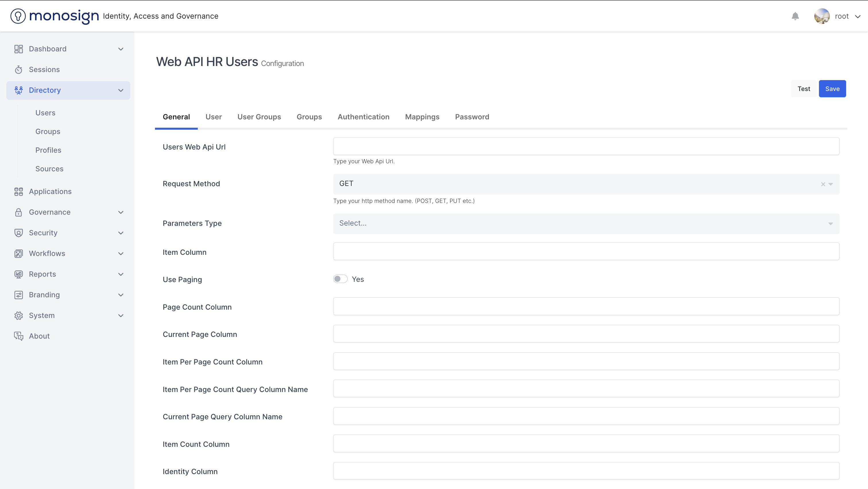
Task: Click the Applications grid icon
Action: click(19, 192)
